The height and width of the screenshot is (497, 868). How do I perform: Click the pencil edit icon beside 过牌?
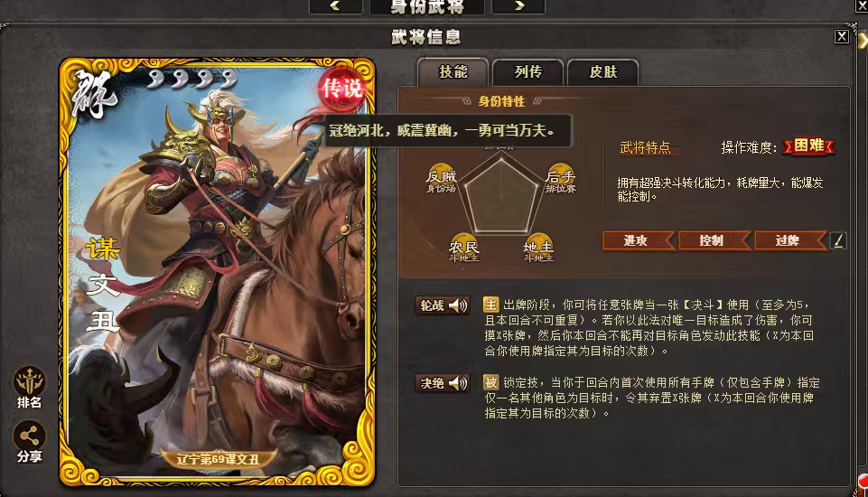pyautogui.click(x=838, y=240)
